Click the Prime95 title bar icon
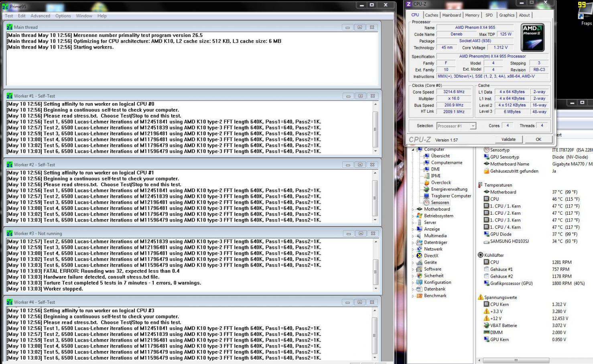 click(x=5, y=6)
